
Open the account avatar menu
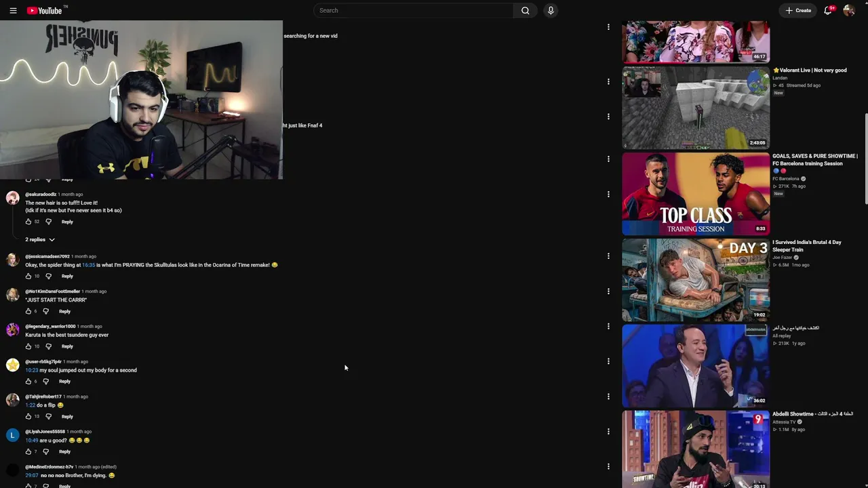[849, 10]
